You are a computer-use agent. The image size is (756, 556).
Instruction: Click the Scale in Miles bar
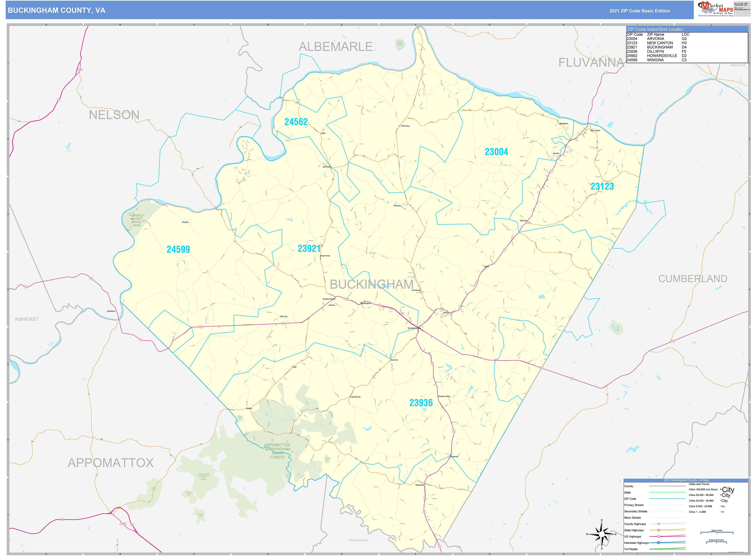pos(717,532)
